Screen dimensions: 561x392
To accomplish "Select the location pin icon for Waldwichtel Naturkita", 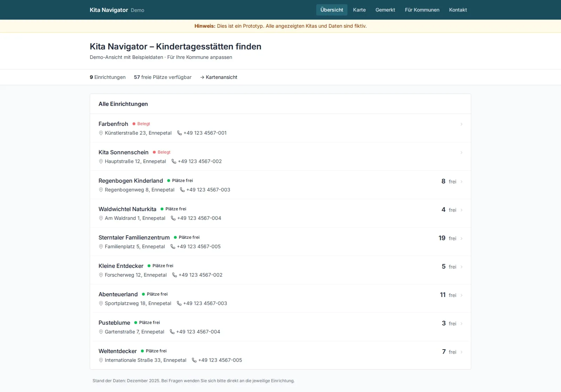I will 101,218.
